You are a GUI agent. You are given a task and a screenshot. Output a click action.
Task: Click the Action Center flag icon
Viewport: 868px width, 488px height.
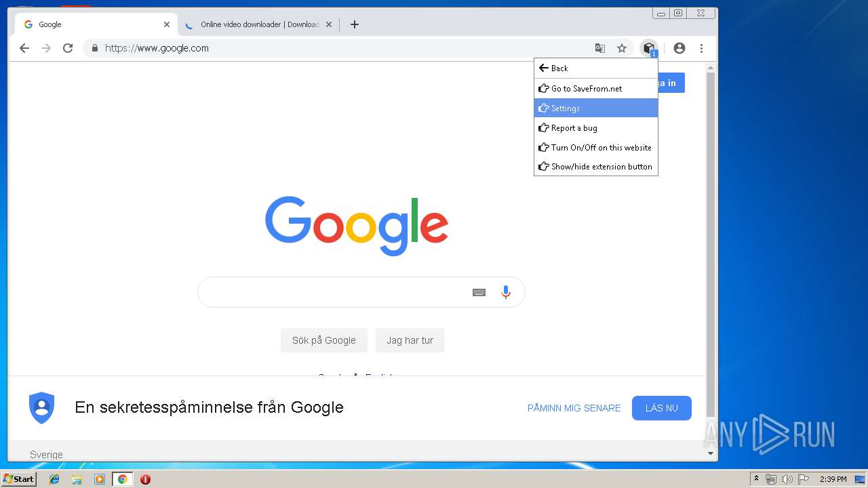click(804, 479)
